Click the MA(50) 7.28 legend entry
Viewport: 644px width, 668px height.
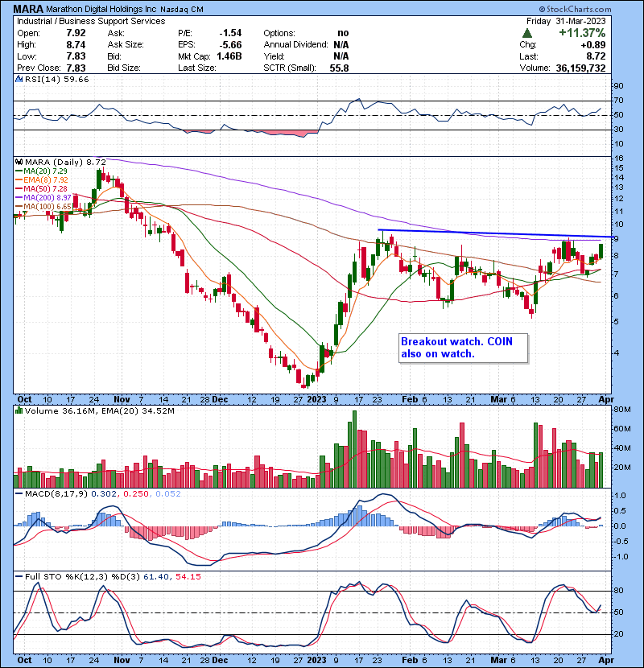[41, 188]
